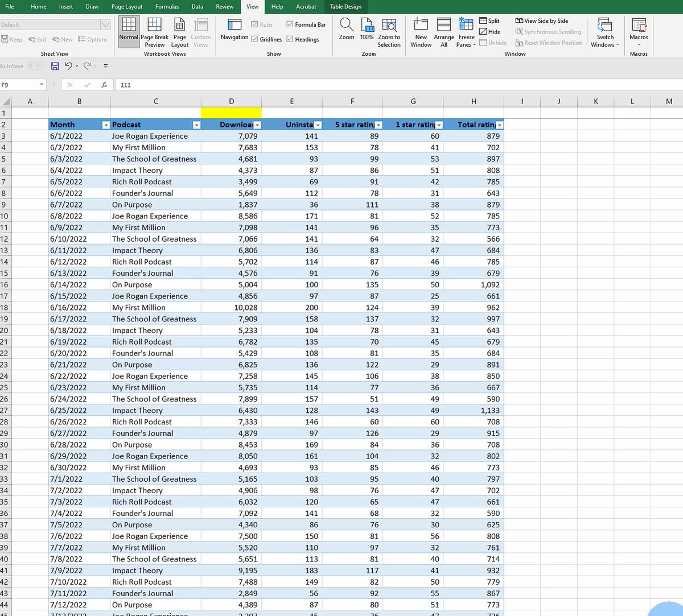683x616 pixels.
Task: Open the Zoom dialog
Action: pyautogui.click(x=347, y=30)
